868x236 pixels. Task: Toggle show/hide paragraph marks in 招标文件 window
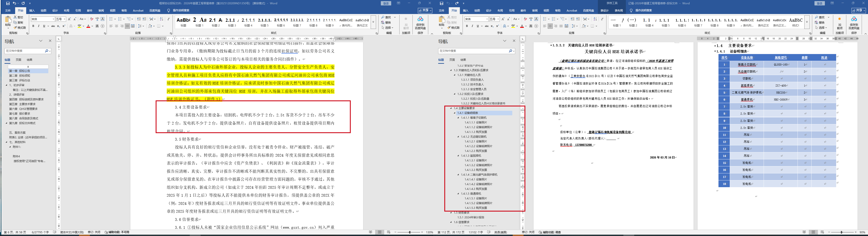click(x=169, y=19)
